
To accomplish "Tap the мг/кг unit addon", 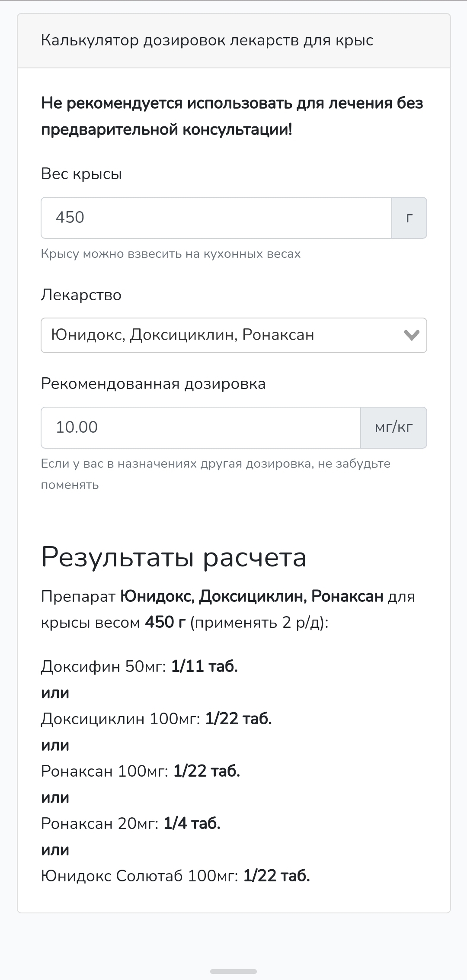I will (x=393, y=427).
